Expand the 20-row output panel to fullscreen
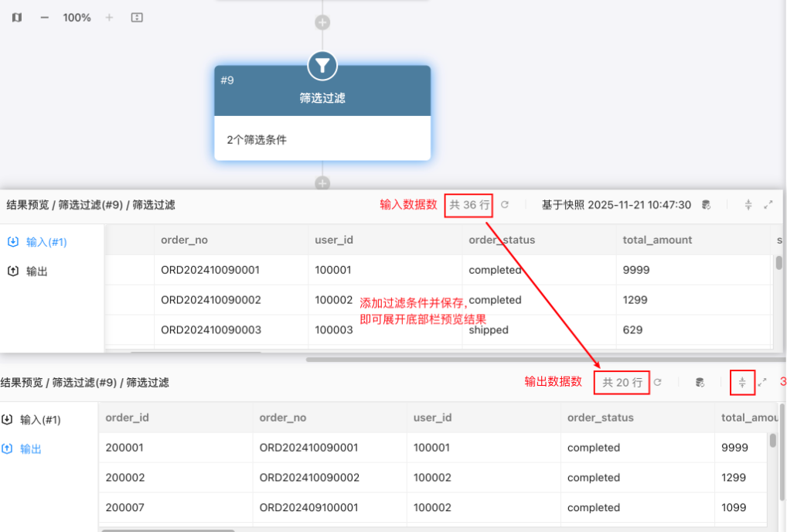The height and width of the screenshot is (532, 787). click(x=762, y=382)
